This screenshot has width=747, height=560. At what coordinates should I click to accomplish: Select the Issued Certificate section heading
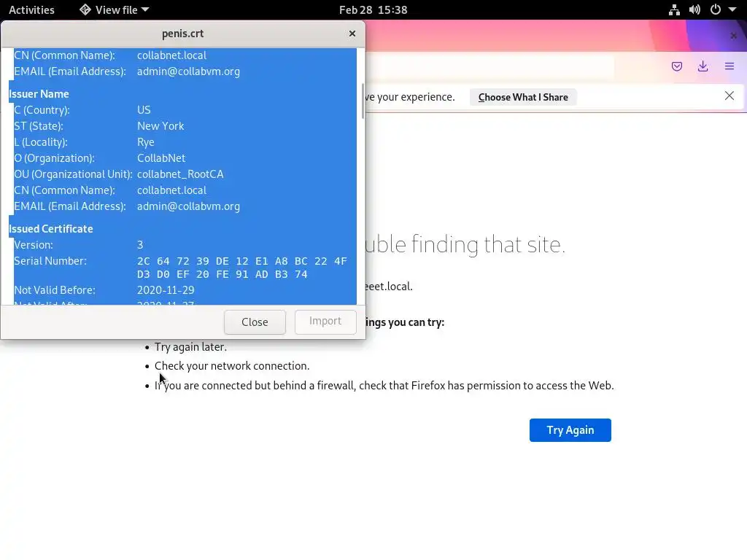click(x=50, y=228)
